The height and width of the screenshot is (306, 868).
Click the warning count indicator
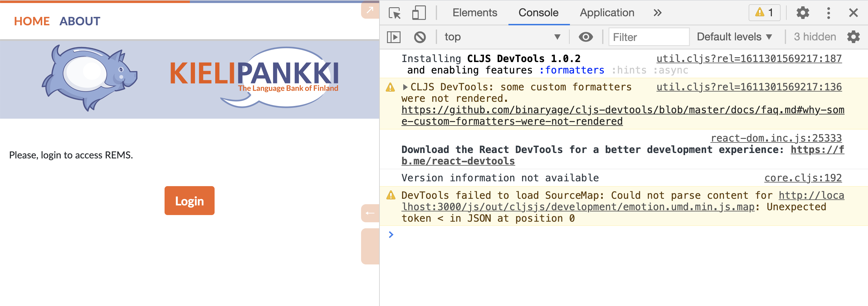point(764,13)
